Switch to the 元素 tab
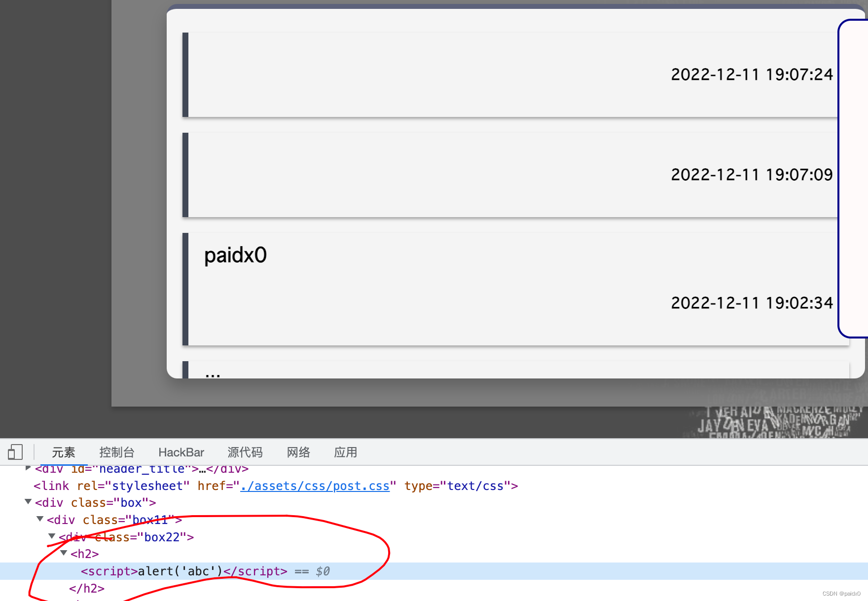868x601 pixels. click(x=64, y=452)
